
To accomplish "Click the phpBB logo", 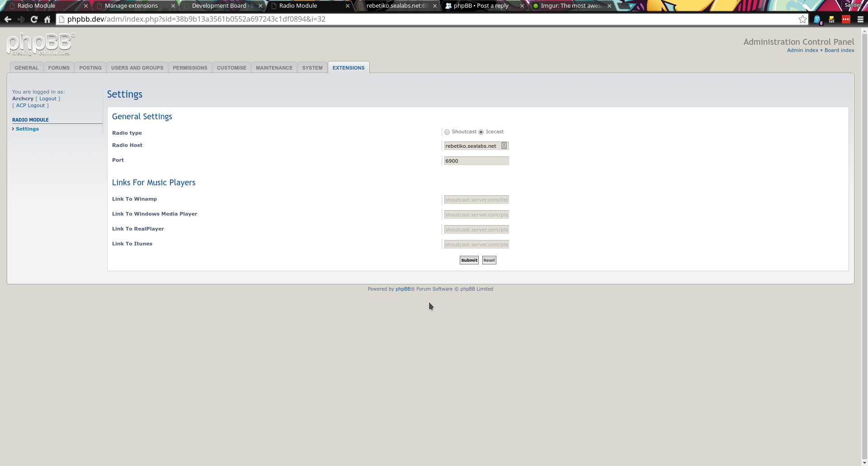I will pyautogui.click(x=41, y=44).
